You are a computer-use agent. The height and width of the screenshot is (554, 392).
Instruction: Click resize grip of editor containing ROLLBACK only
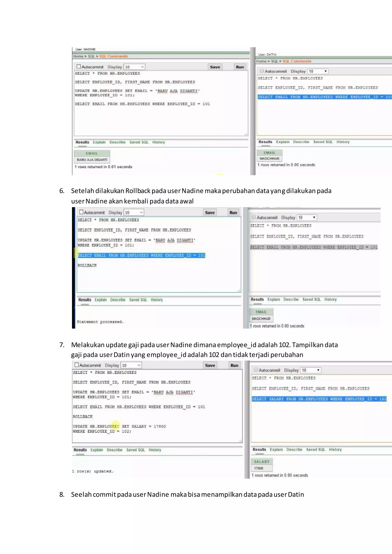pyautogui.click(x=239, y=291)
